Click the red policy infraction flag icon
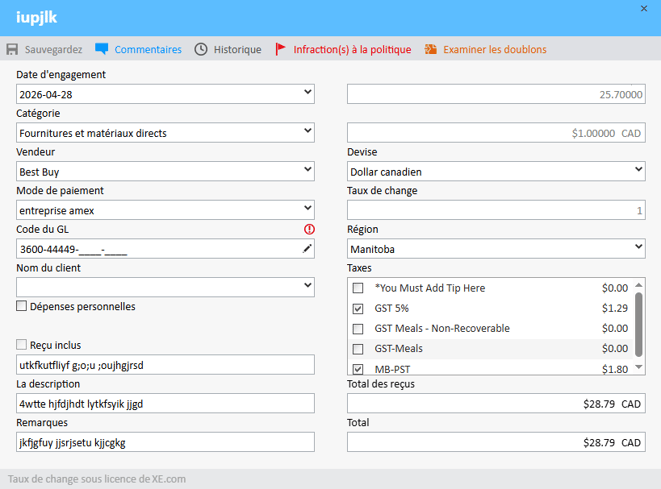The height and width of the screenshot is (489, 661). 281,49
